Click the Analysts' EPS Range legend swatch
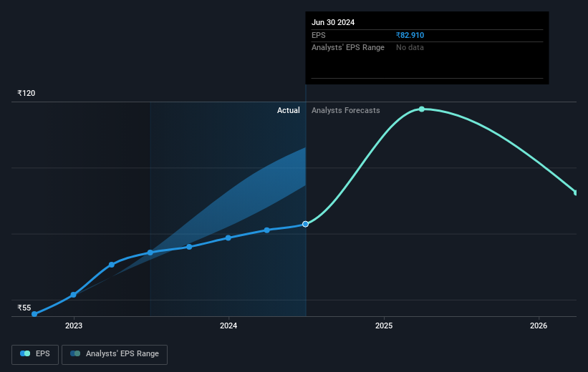The image size is (588, 372). (x=75, y=353)
